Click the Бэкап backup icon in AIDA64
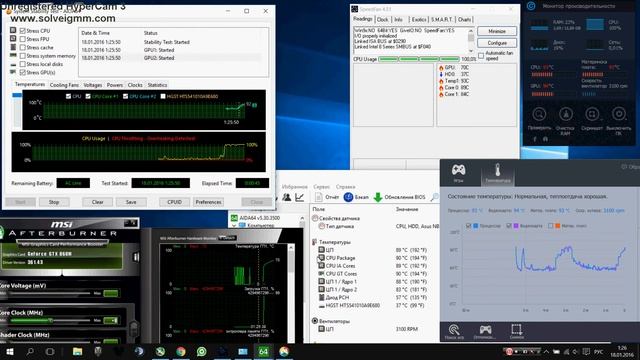 (x=348, y=197)
